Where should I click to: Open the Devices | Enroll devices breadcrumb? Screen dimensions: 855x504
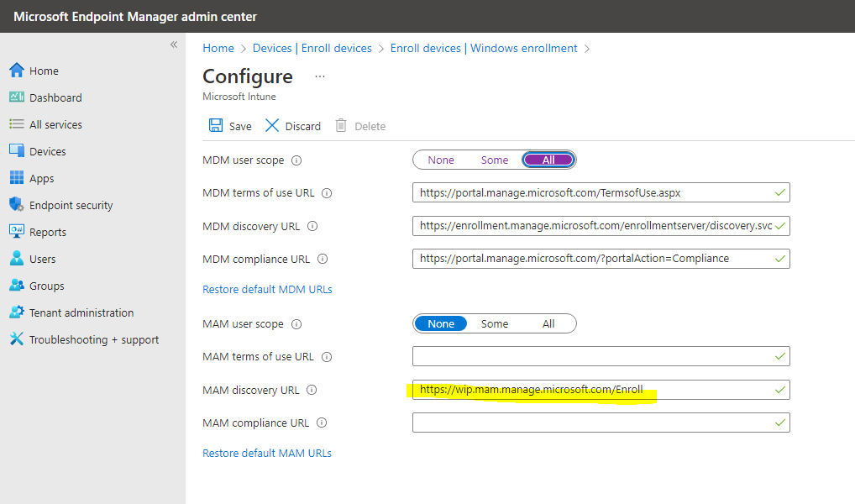point(312,48)
